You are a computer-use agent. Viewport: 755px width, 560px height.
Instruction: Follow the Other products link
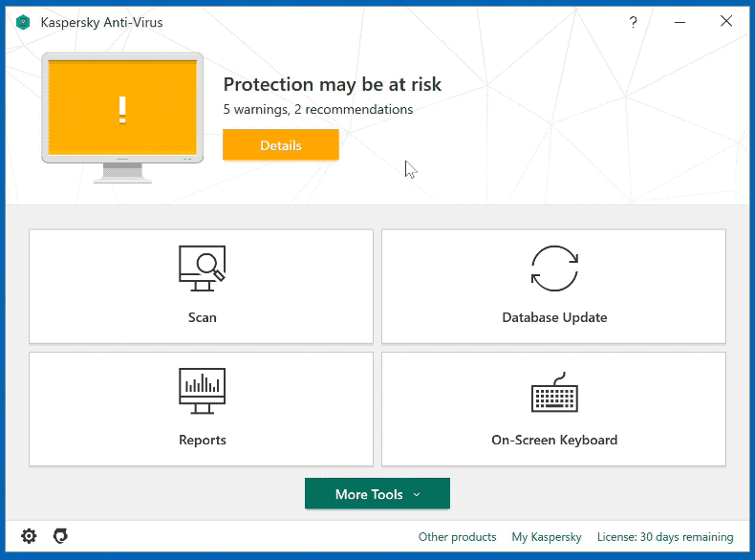click(457, 536)
